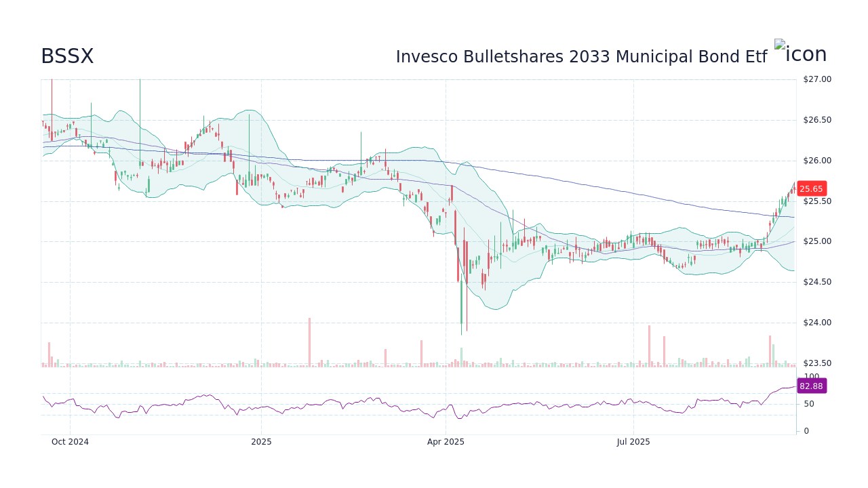
Task: Click the $25.50 price axis label
Action: click(x=817, y=201)
